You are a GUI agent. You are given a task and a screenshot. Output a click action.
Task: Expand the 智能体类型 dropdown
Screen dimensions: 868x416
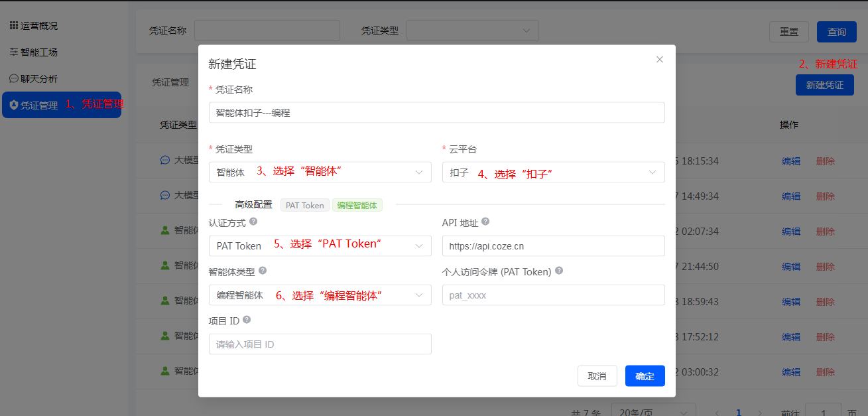pyautogui.click(x=320, y=295)
